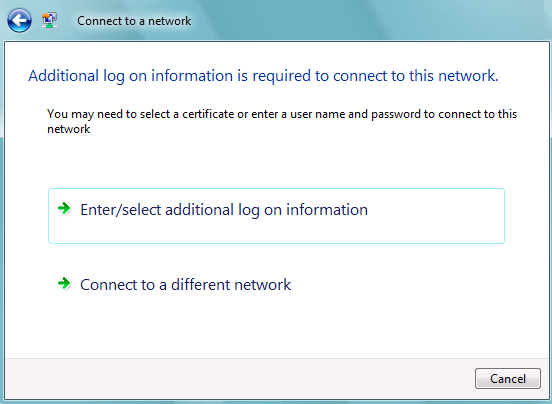This screenshot has width=552, height=404.
Task: Click the gray footer bar beside Cancel
Action: (x=239, y=379)
